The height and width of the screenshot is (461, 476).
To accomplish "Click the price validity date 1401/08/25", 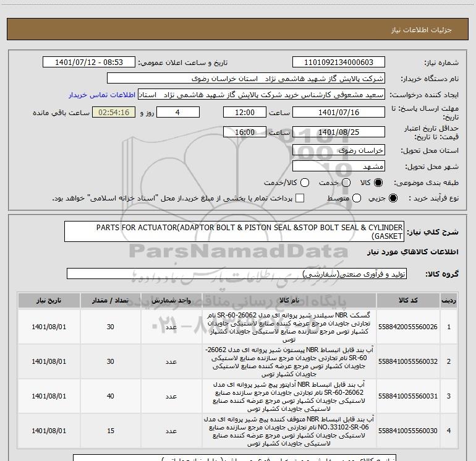I will [338, 132].
